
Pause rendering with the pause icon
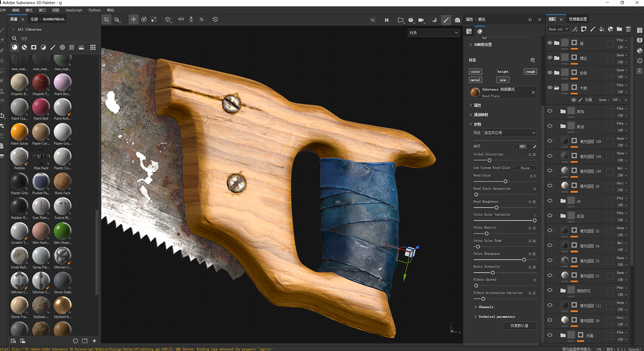point(386,20)
